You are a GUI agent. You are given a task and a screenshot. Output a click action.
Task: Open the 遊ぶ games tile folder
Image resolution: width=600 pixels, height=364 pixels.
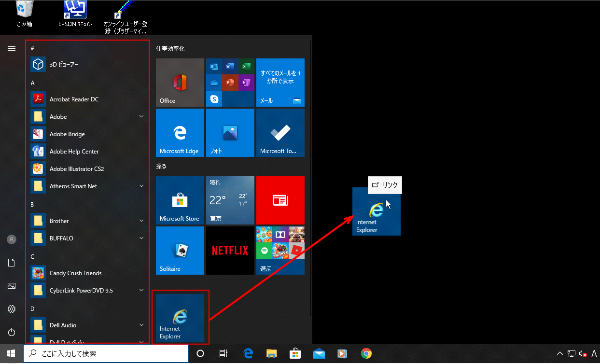tap(280, 251)
